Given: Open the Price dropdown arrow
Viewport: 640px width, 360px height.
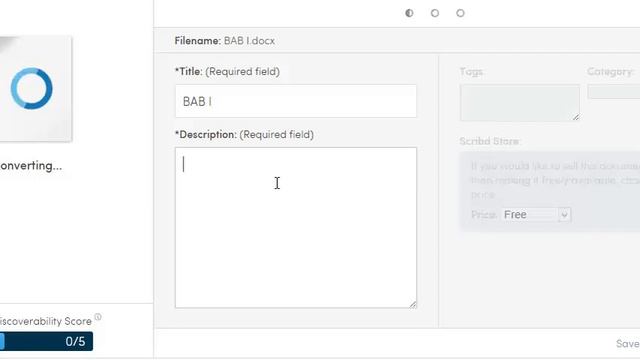Looking at the screenshot, I should 564,215.
